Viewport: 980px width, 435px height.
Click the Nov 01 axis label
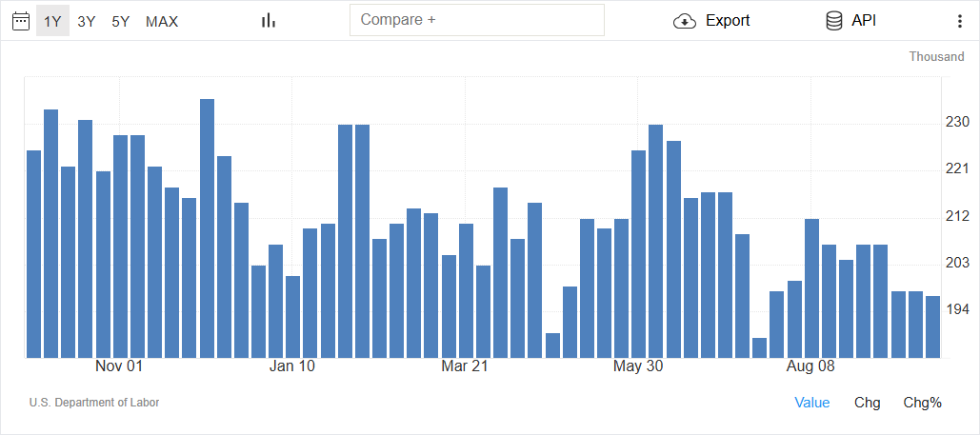coord(119,366)
